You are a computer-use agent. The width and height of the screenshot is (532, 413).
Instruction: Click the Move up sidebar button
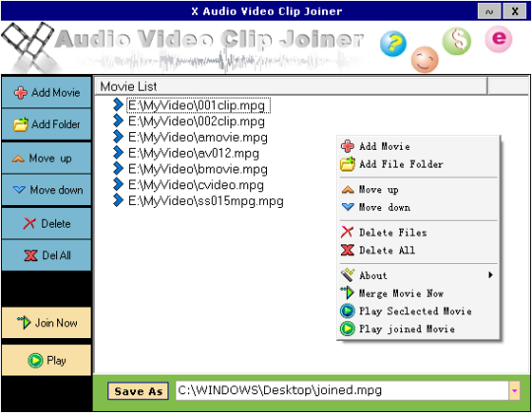(x=46, y=158)
